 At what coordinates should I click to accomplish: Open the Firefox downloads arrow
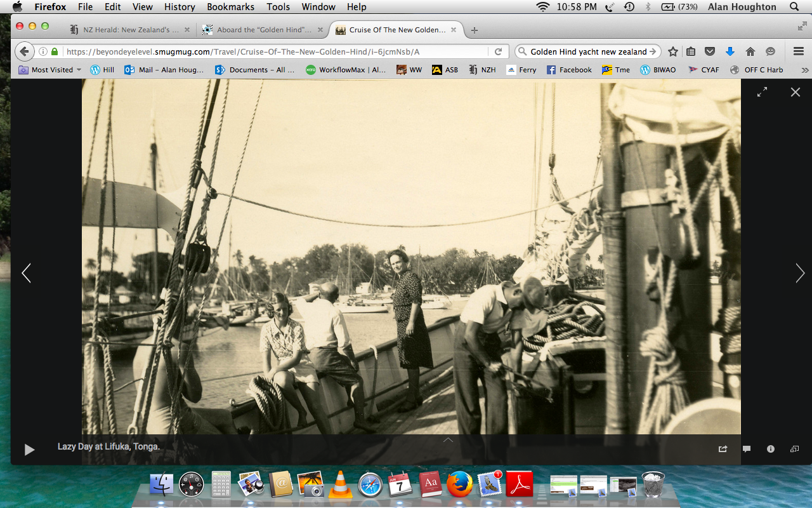pyautogui.click(x=730, y=51)
